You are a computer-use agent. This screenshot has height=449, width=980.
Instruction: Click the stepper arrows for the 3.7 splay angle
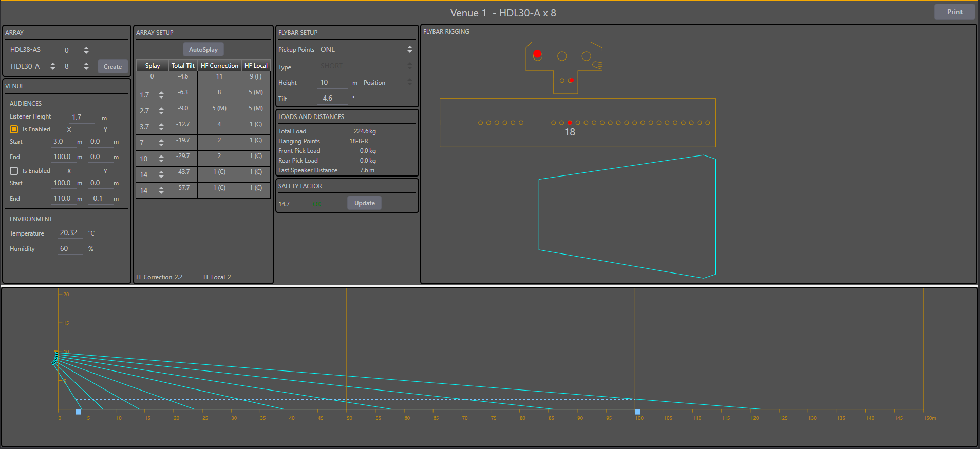[161, 127]
